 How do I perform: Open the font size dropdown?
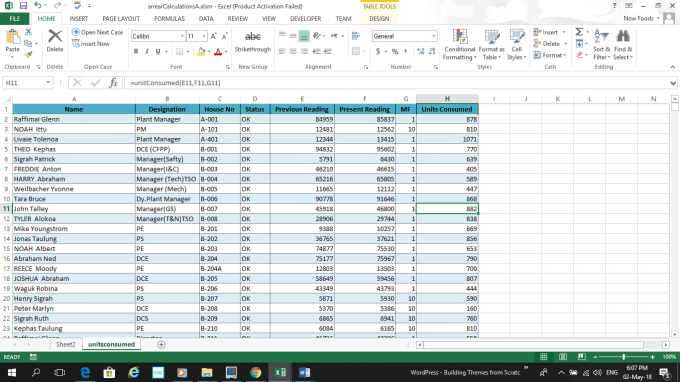204,36
